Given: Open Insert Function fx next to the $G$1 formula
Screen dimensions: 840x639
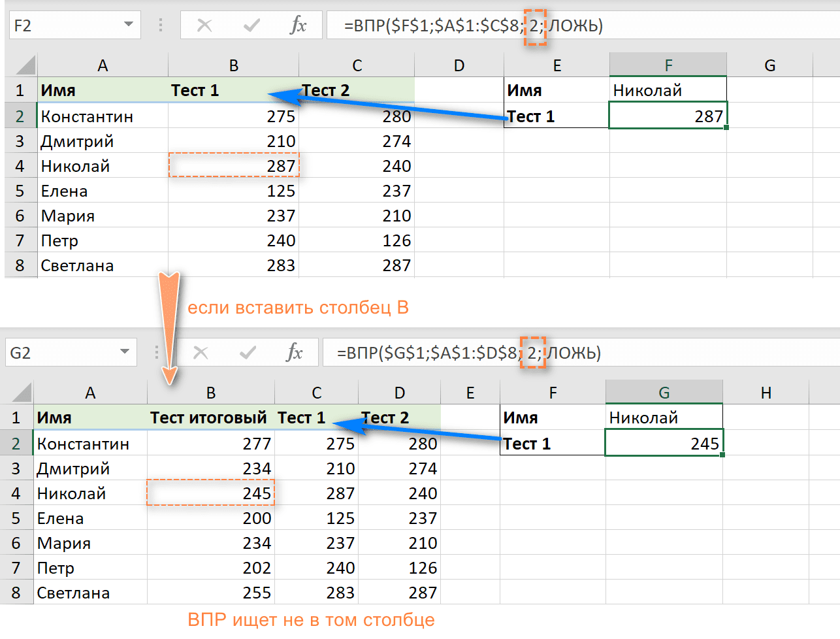Looking at the screenshot, I should [295, 353].
